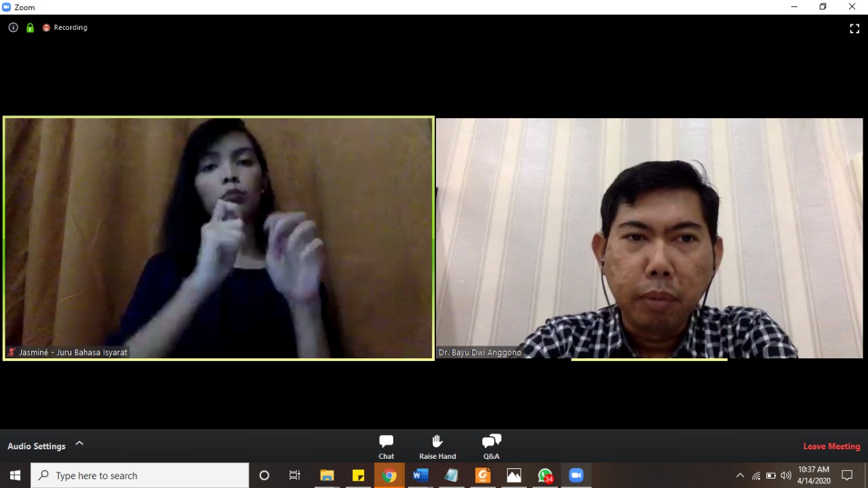Screen dimensions: 868x488
Task: Minimize the Zoom window
Action: [794, 7]
